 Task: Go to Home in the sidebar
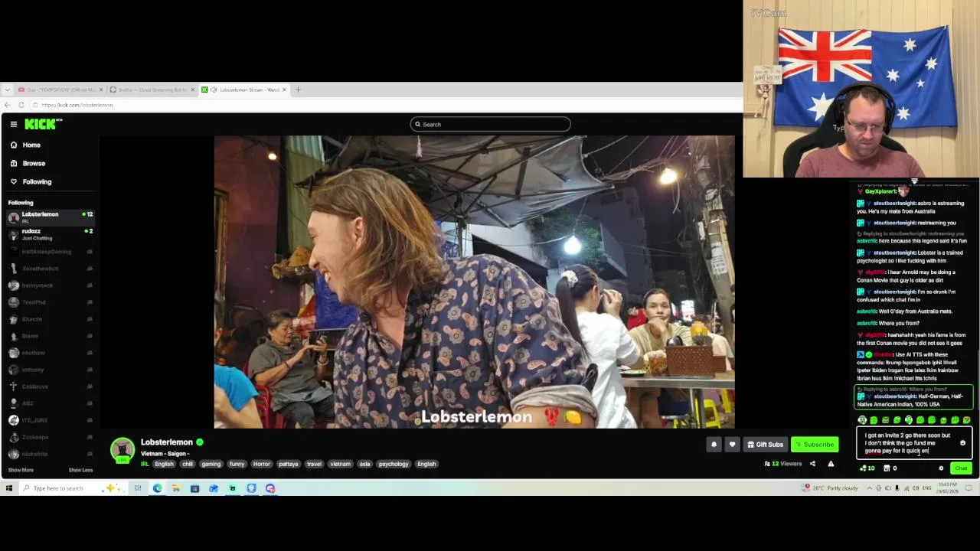[25, 145]
